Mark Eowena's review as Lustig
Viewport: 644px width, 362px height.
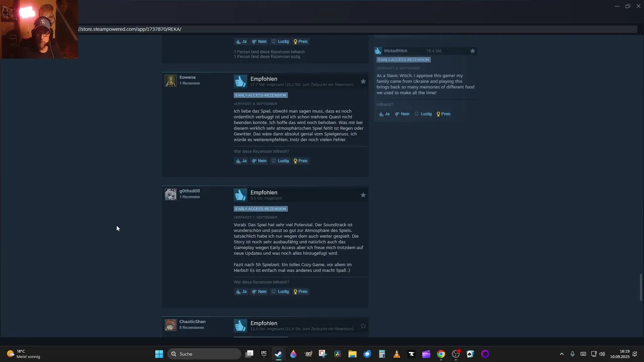tap(280, 161)
